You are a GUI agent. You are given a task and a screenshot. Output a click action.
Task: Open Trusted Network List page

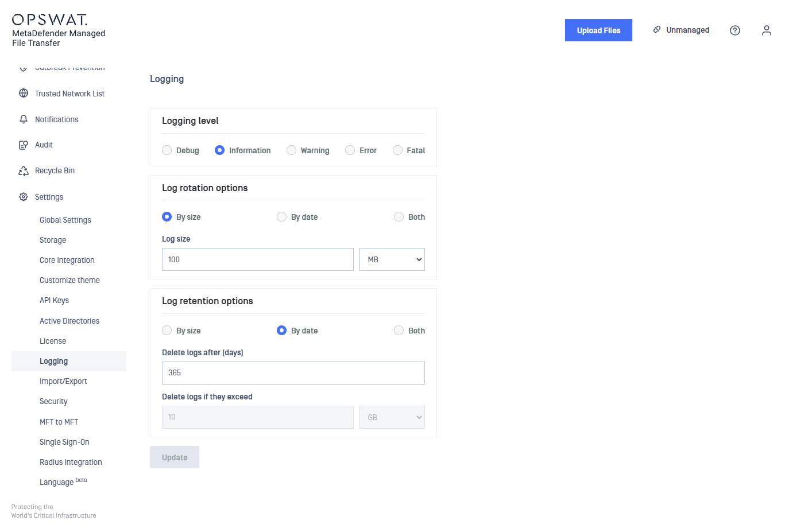69,94
